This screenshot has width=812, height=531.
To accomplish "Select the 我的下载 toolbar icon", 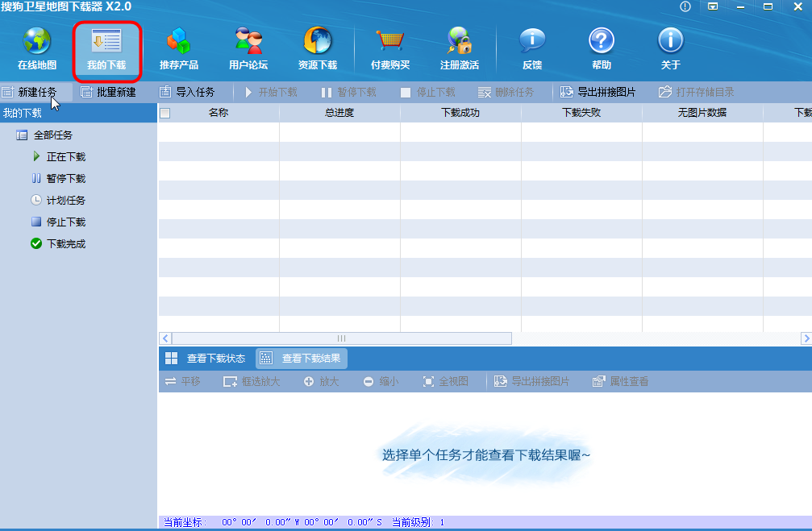I will click(x=106, y=50).
